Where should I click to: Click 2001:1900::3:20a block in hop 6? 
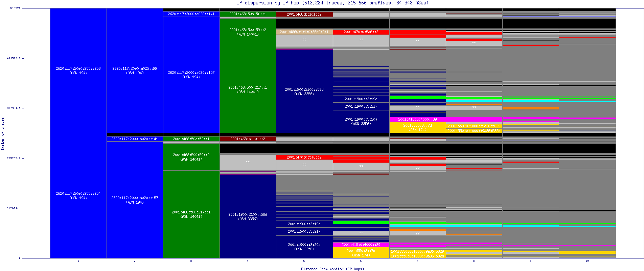tap(361, 121)
